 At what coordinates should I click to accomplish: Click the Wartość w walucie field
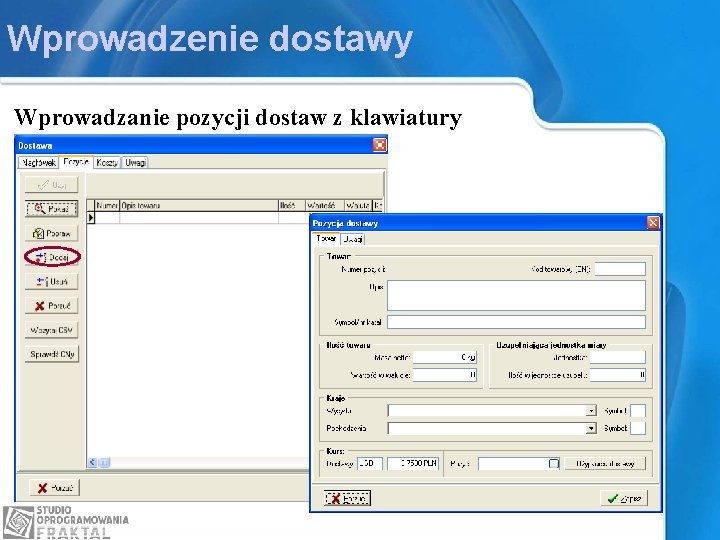click(x=444, y=375)
